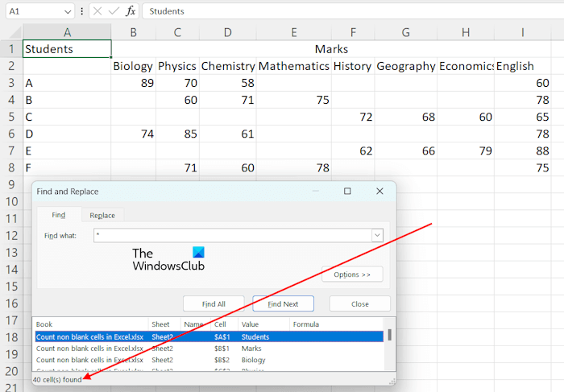Click the formula bar options dots
Viewport: 564px width, 392px height.
[x=82, y=11]
